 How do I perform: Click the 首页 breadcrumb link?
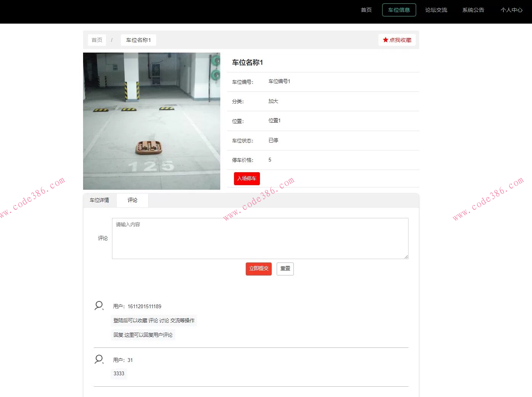coord(97,40)
